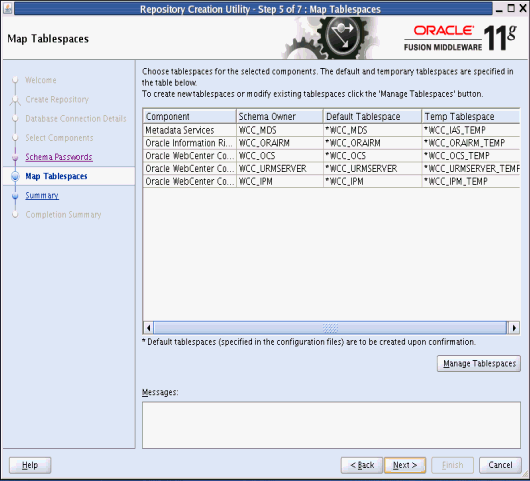
Task: Open the Schema Passwords step link
Action: (59, 157)
